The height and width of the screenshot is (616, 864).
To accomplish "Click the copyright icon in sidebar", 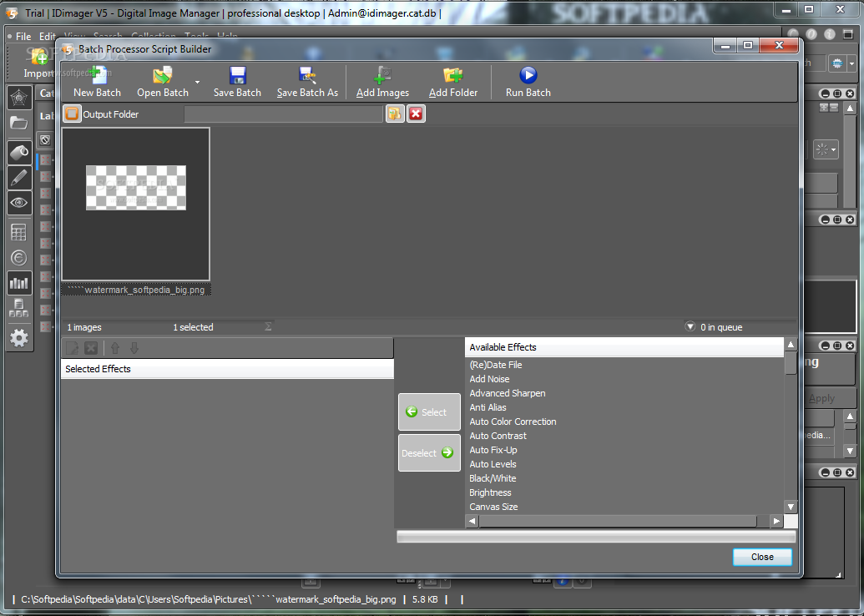I will click(18, 258).
